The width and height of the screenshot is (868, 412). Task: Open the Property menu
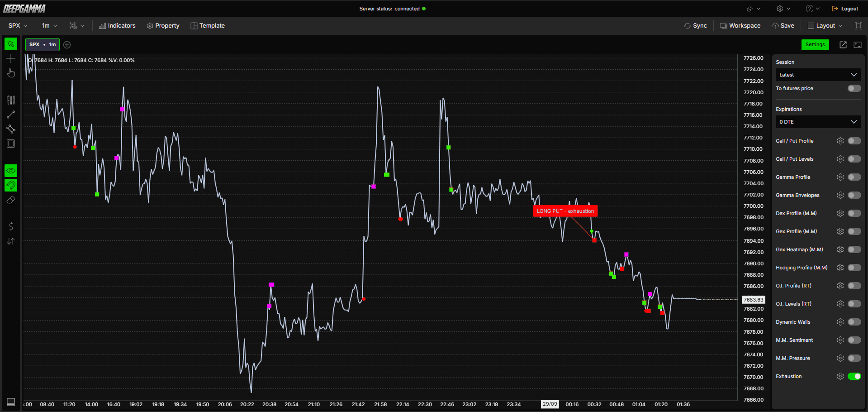(163, 26)
